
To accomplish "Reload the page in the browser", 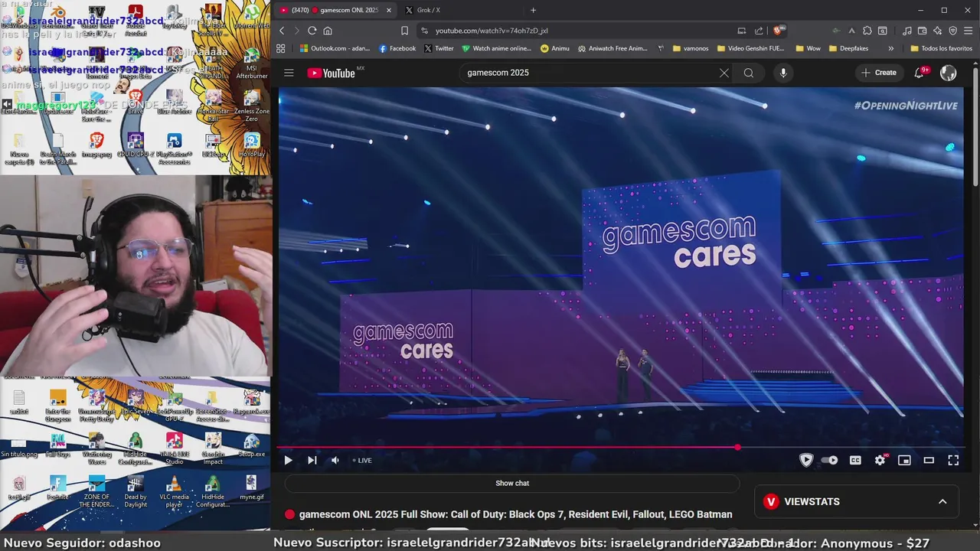I will (312, 31).
